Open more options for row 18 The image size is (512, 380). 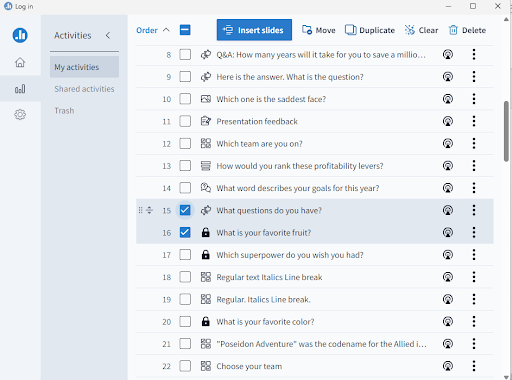coord(474,277)
